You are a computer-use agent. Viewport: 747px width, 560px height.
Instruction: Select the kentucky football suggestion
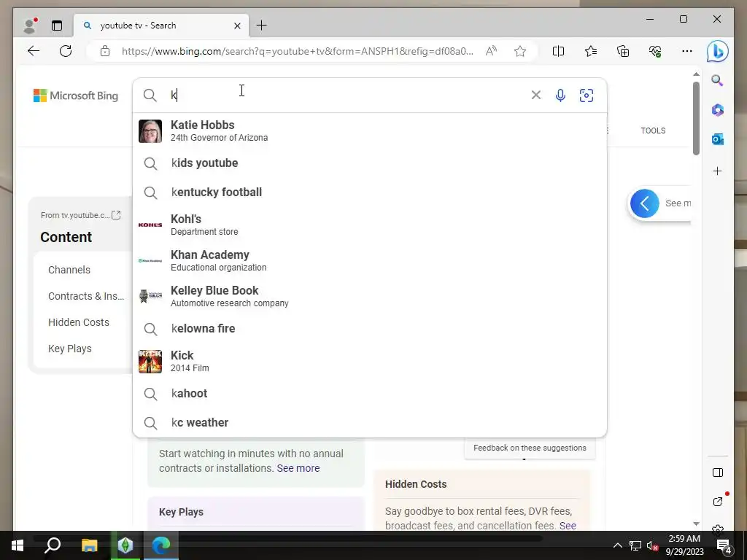coord(369,192)
